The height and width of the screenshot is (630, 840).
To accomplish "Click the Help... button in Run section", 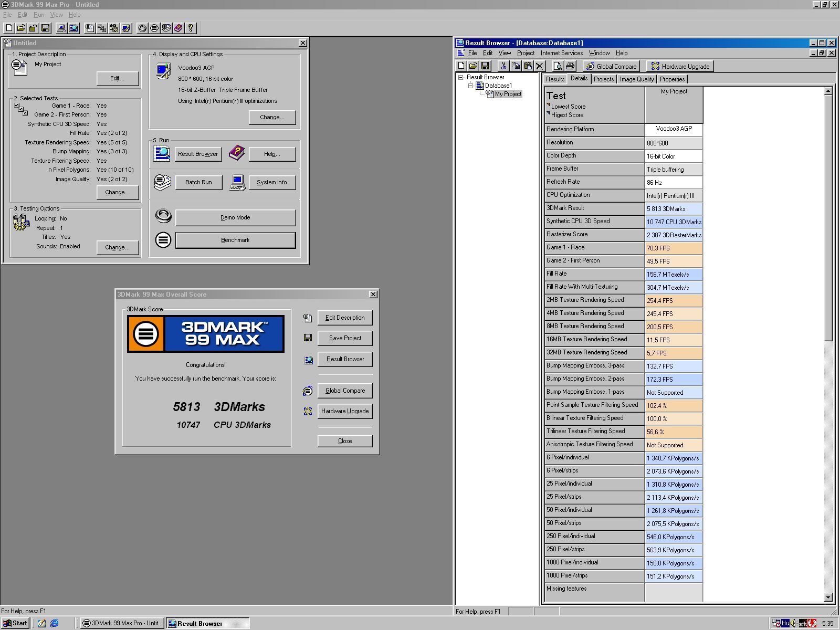I will [272, 154].
